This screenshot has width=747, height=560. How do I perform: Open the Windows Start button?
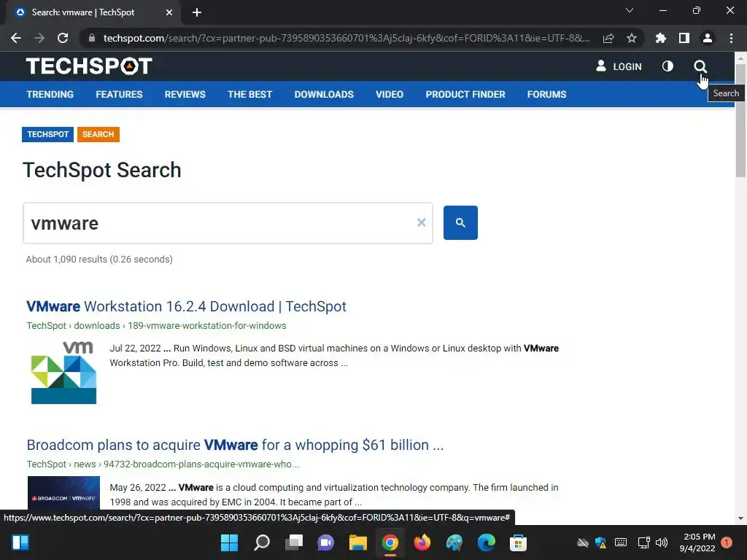(x=229, y=542)
